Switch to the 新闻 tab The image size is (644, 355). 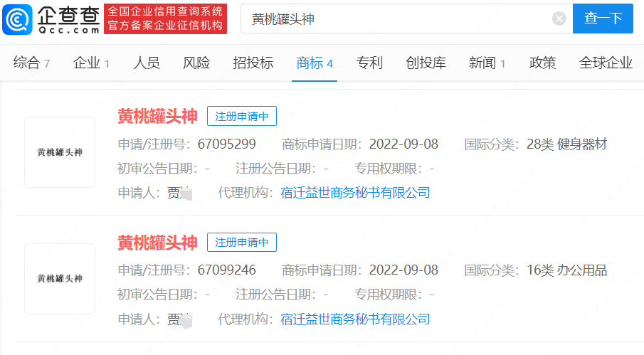[x=487, y=63]
